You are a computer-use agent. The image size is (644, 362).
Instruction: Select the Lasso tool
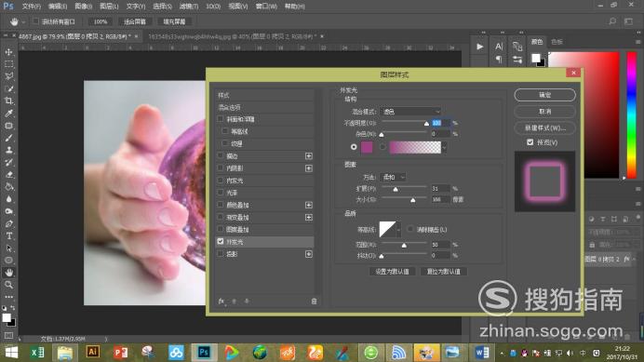coord(8,76)
